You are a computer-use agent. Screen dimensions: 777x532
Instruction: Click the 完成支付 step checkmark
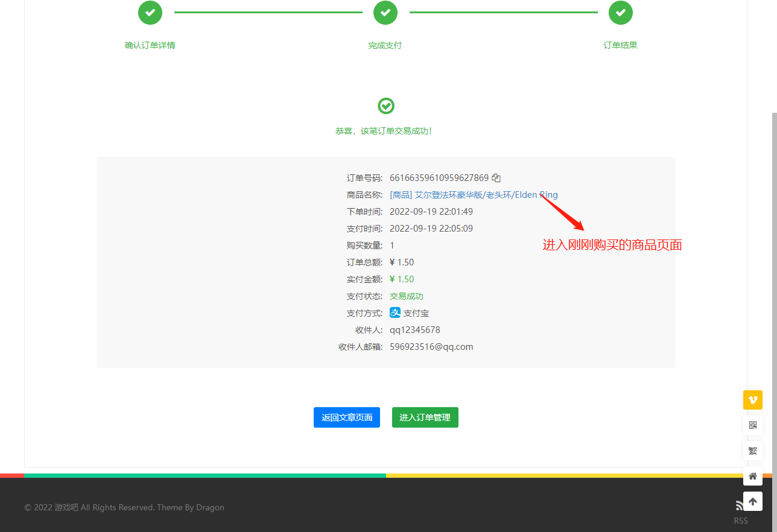[x=385, y=13]
